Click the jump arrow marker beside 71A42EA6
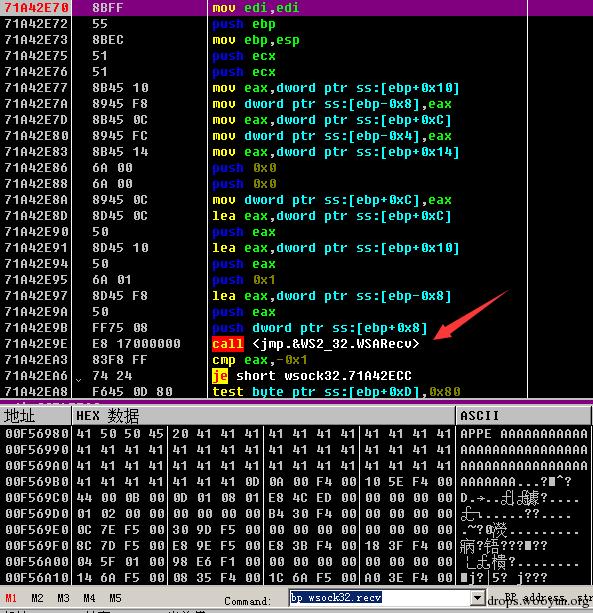The width and height of the screenshot is (593, 613). point(79,379)
